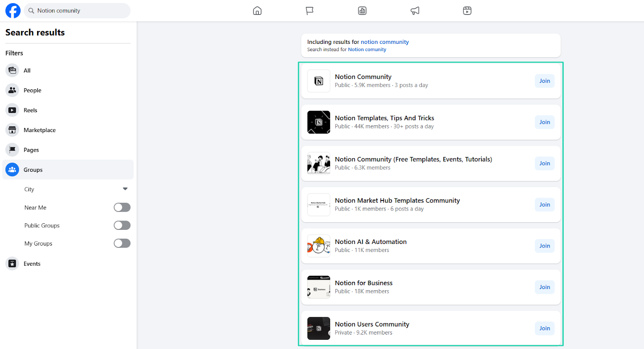The height and width of the screenshot is (349, 644).
Task: Click 'Public · 44K members · 30+ posts a day'
Action: (384, 126)
